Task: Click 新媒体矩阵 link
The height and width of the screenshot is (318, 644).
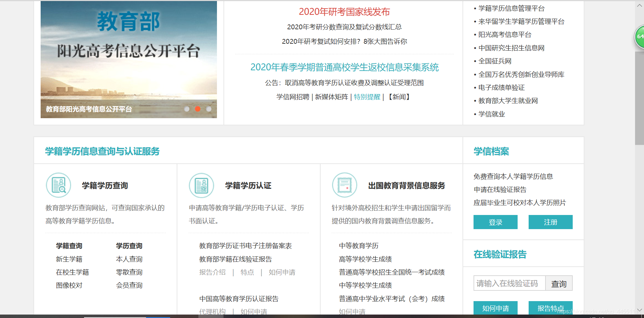Action: click(331, 97)
